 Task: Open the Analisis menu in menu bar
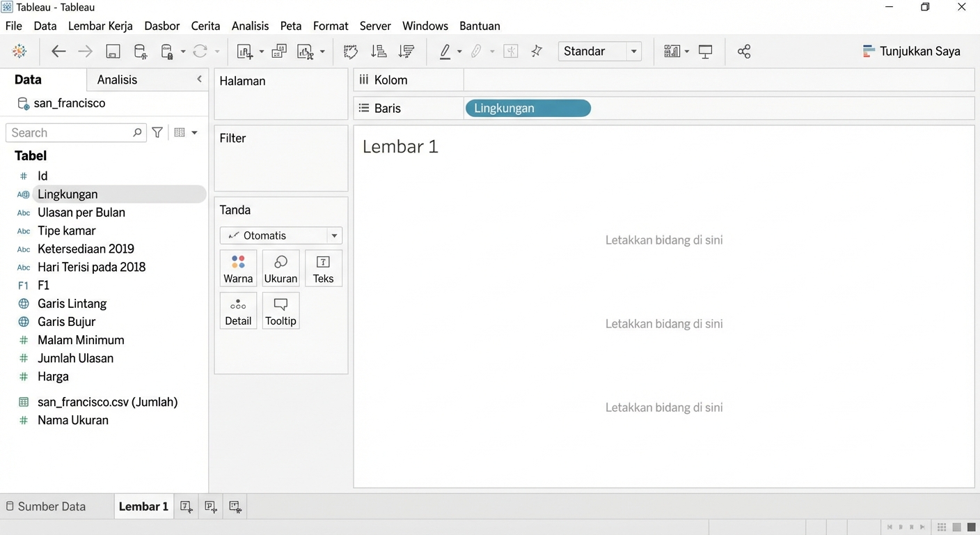[250, 26]
